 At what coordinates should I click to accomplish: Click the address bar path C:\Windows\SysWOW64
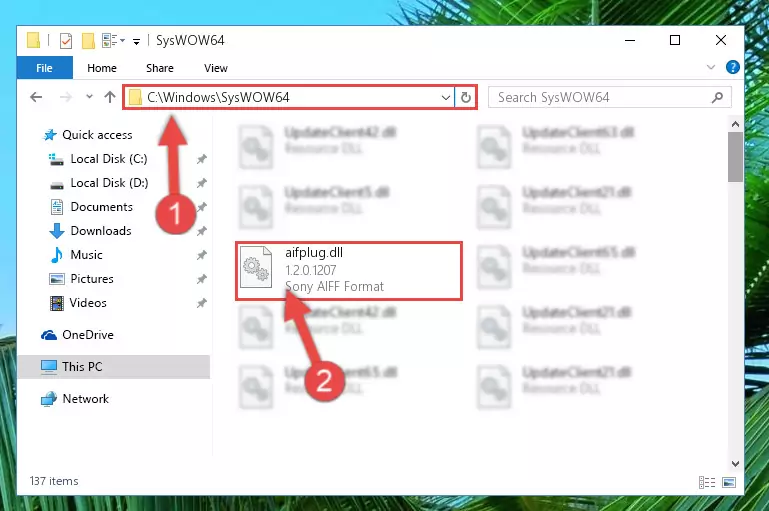[219, 97]
